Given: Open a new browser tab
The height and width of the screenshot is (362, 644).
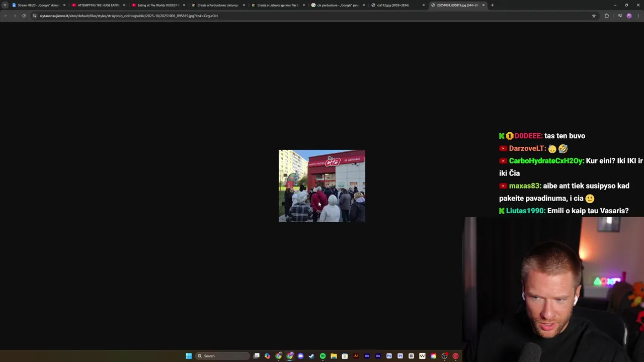Looking at the screenshot, I should click(493, 5).
